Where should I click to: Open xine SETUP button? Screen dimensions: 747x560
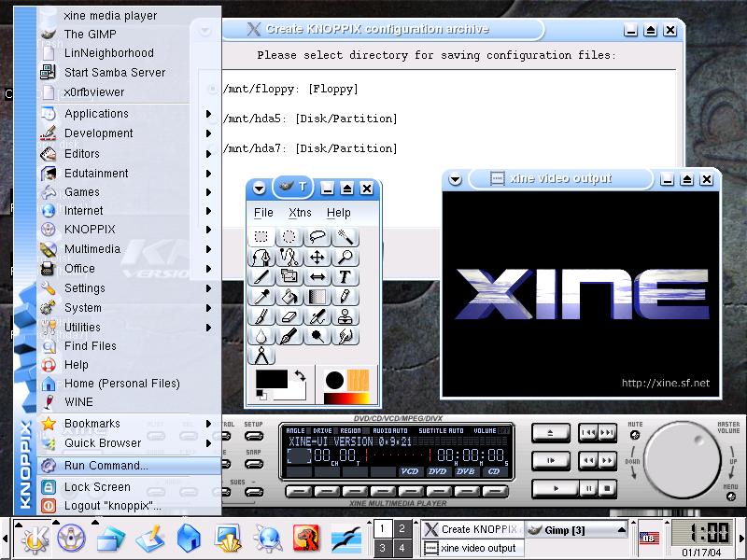pos(253,436)
